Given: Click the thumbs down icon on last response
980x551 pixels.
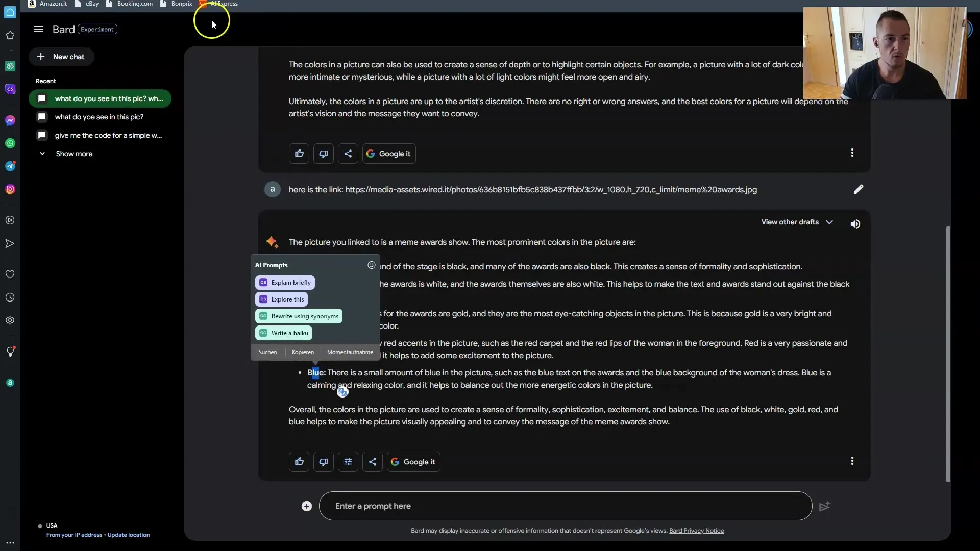Looking at the screenshot, I should click(x=323, y=462).
